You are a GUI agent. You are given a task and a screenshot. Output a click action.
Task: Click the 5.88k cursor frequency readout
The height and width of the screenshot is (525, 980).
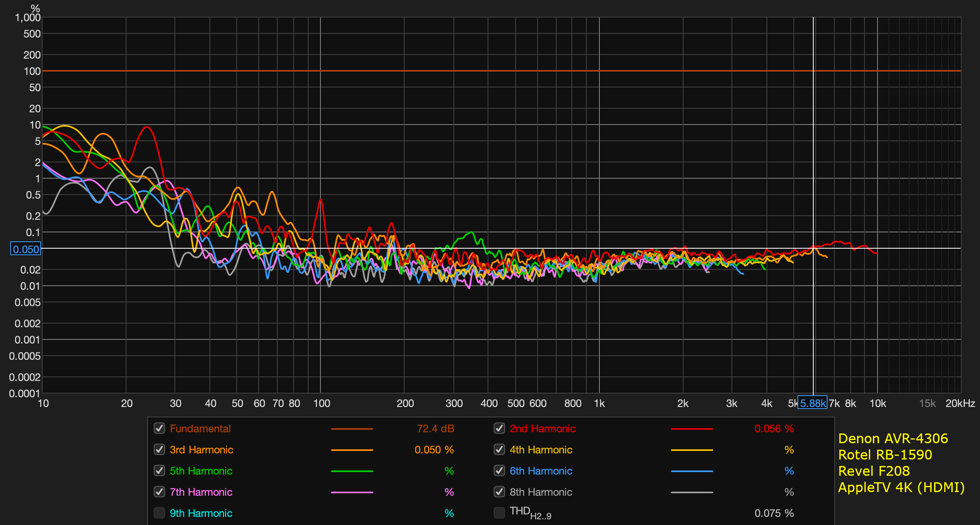[812, 403]
